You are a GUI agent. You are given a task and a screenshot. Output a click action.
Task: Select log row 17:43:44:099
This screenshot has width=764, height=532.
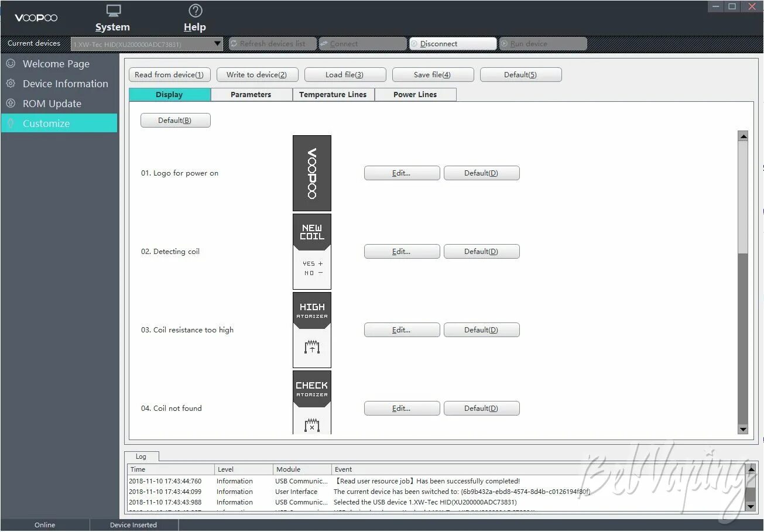pyautogui.click(x=436, y=492)
